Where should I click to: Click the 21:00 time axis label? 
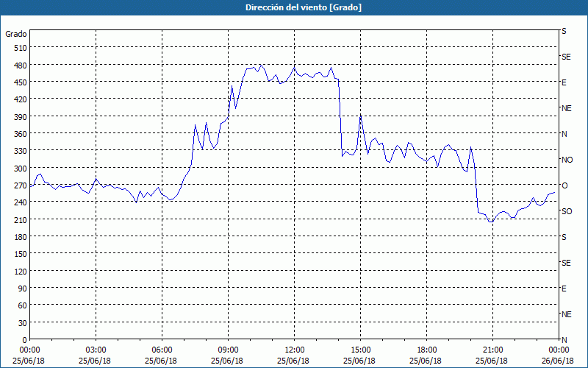click(x=492, y=350)
